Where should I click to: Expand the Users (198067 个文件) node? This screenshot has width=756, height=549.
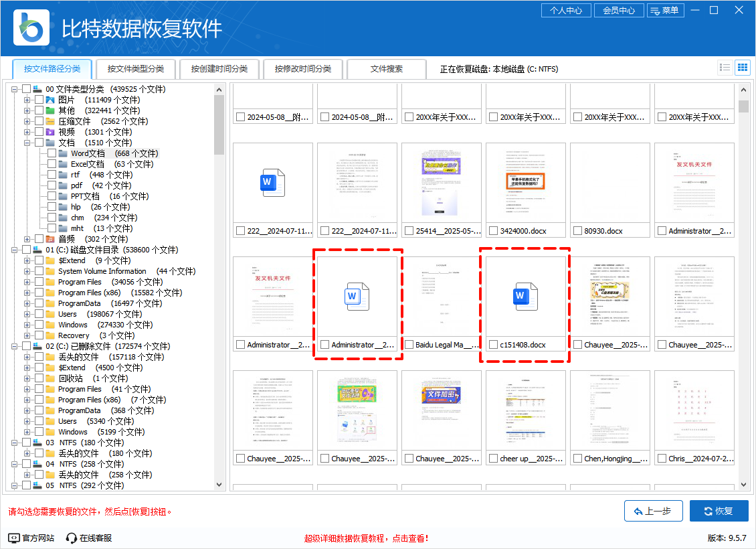pos(27,315)
